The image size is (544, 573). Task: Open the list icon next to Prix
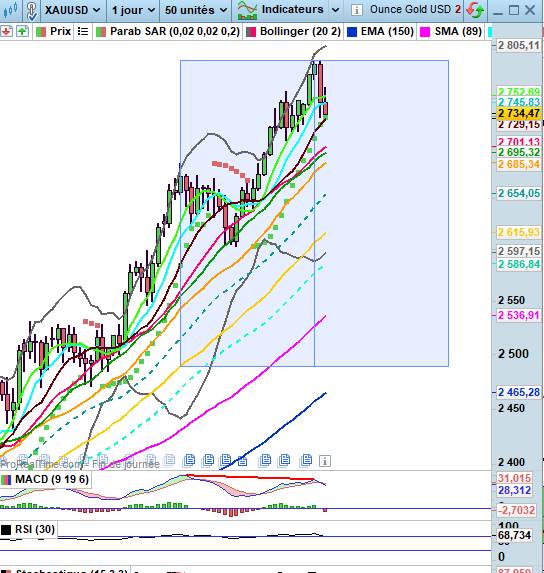83,32
